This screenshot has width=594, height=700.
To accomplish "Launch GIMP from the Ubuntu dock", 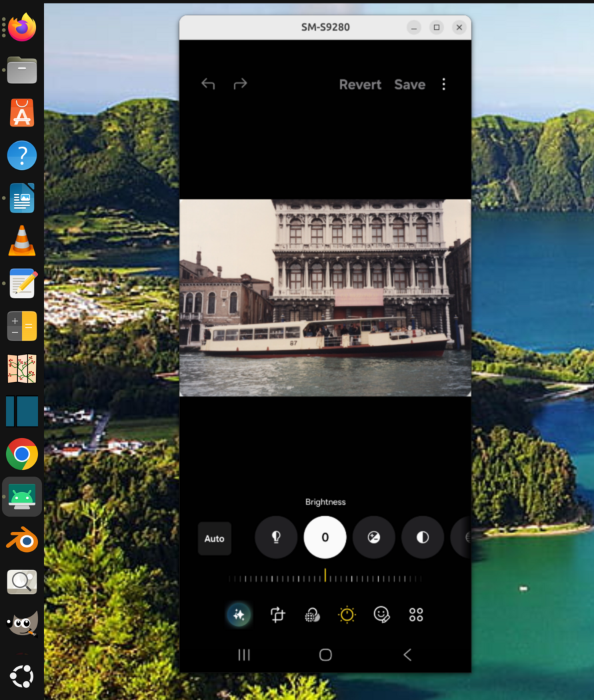I will tap(22, 624).
